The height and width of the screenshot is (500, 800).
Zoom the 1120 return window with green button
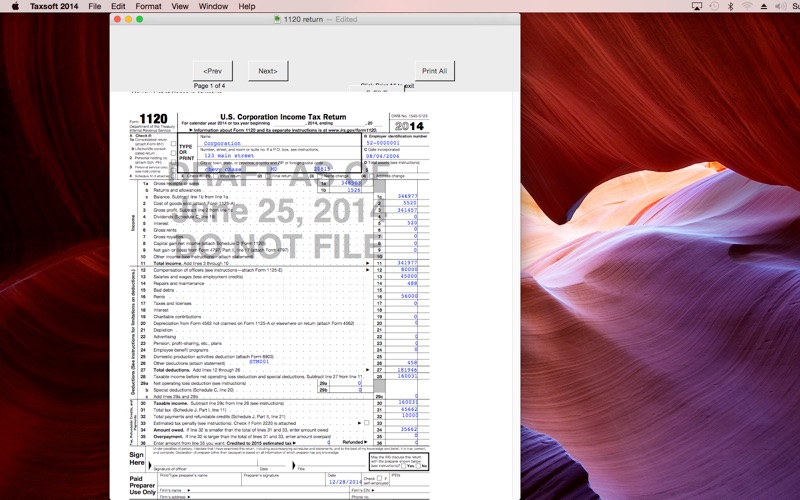tap(139, 19)
